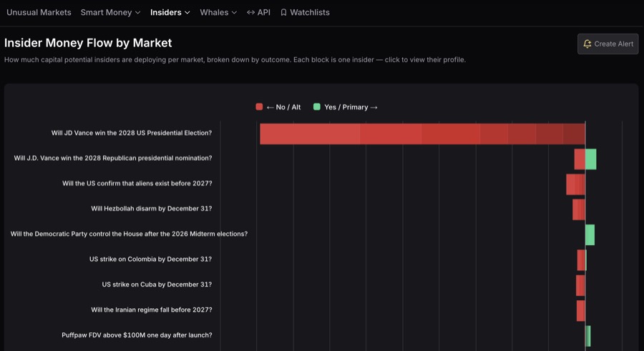This screenshot has width=644, height=351.
Task: Select the Democratic Party House 2026 Midterm label
Action: (x=129, y=234)
